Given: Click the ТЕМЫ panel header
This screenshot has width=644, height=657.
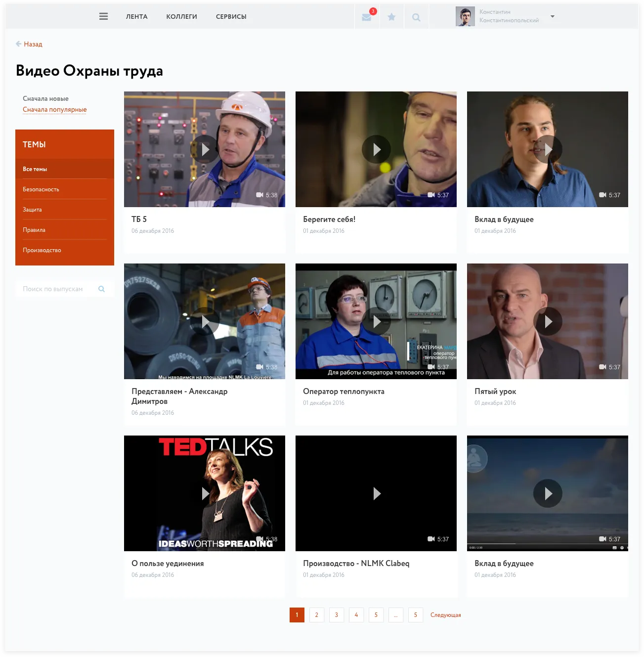Looking at the screenshot, I should tap(65, 144).
